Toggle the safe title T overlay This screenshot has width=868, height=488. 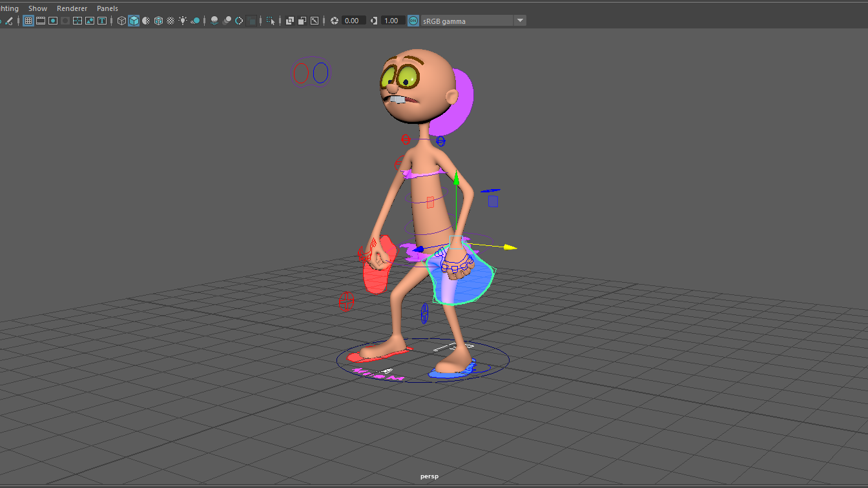[x=102, y=20]
